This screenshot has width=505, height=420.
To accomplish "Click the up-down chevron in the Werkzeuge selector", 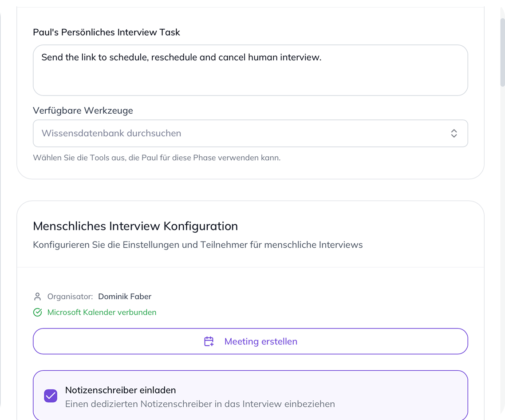I will coord(454,134).
